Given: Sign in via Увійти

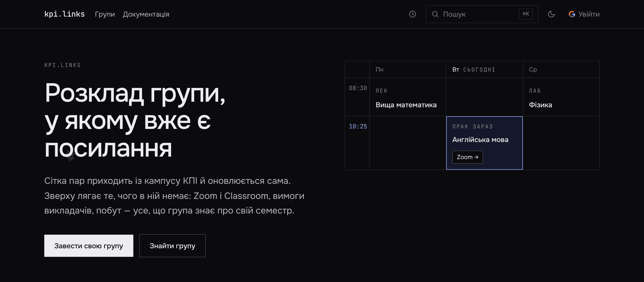Looking at the screenshot, I should [584, 14].
